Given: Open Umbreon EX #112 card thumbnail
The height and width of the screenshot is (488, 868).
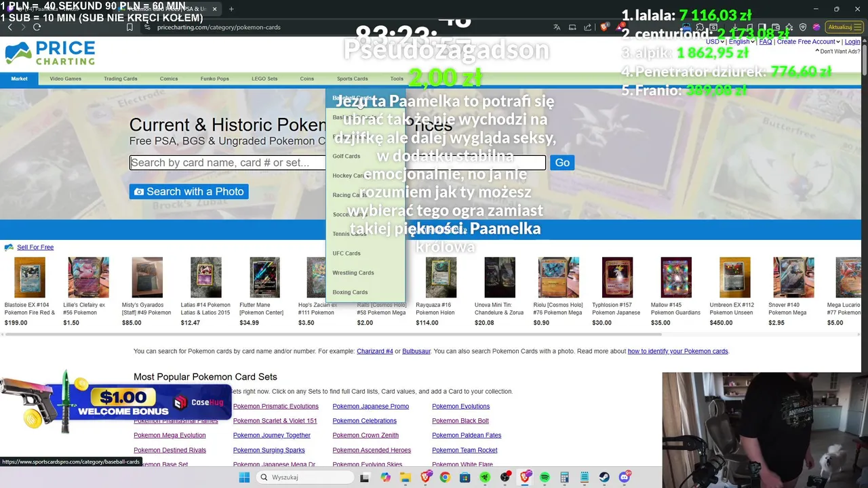Looking at the screenshot, I should [734, 277].
